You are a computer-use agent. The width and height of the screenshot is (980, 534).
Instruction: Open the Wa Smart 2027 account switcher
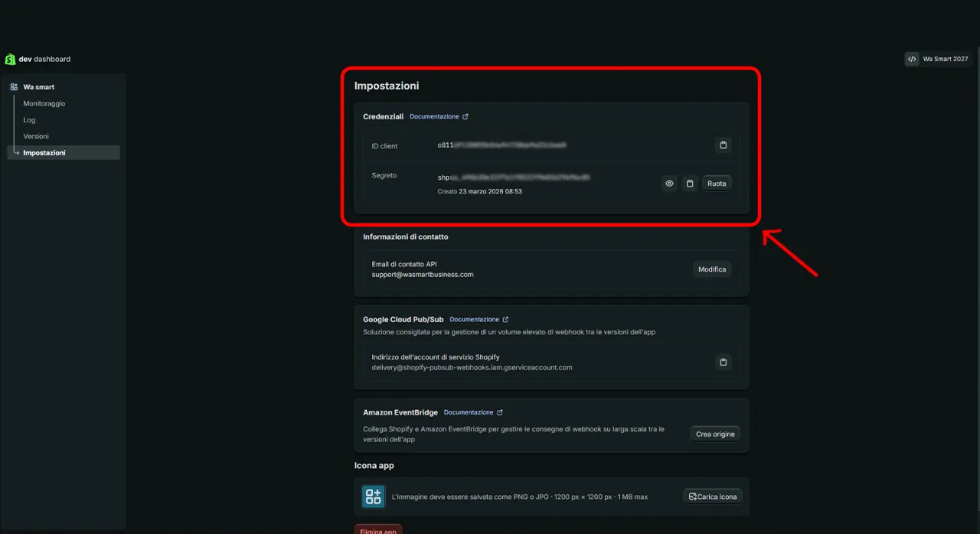point(938,59)
